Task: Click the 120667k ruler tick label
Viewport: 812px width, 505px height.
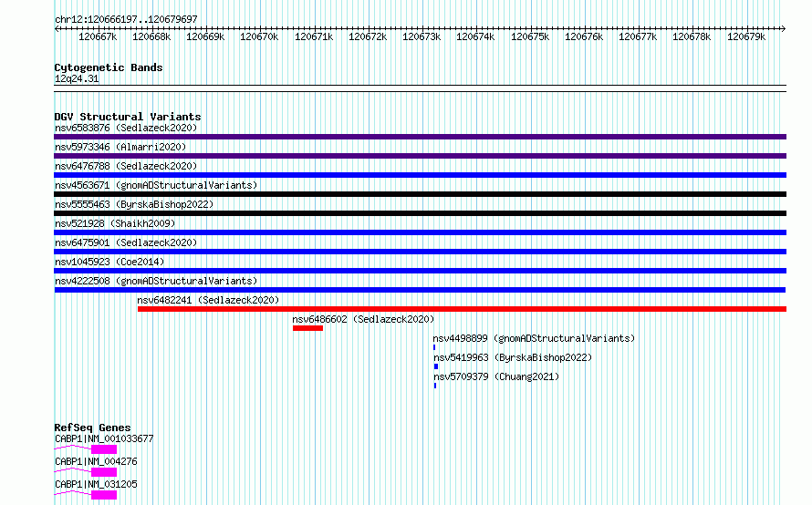Action: (x=98, y=36)
